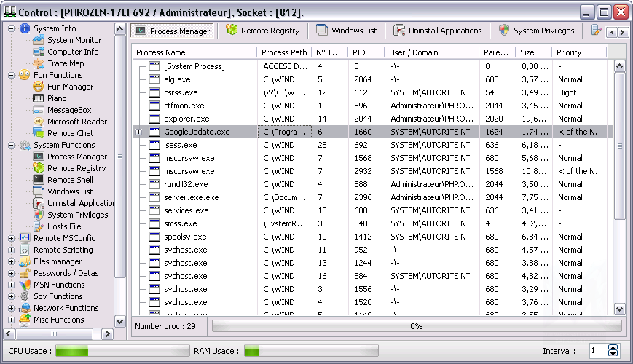Expand the Spy Functions category
633x364 pixels.
(x=11, y=296)
